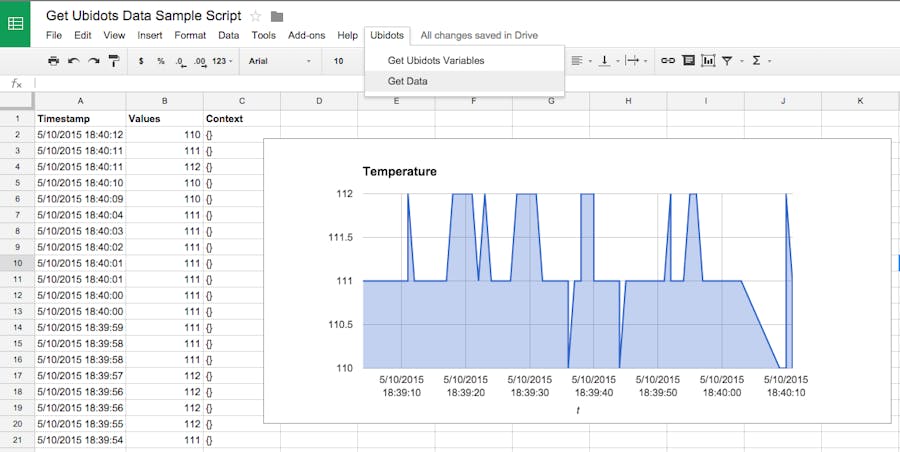
Task: Open the Google Sheets home icon
Action: pos(15,24)
